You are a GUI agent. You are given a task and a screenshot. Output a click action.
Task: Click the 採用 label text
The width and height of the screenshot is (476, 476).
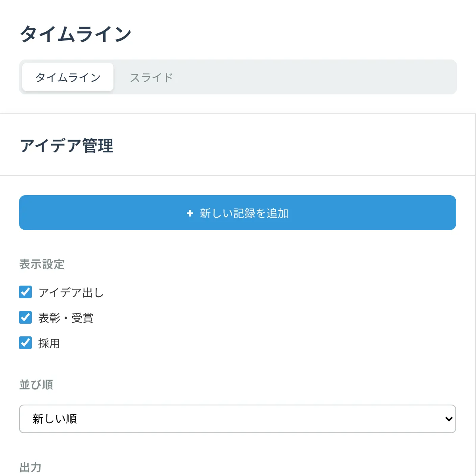click(49, 344)
